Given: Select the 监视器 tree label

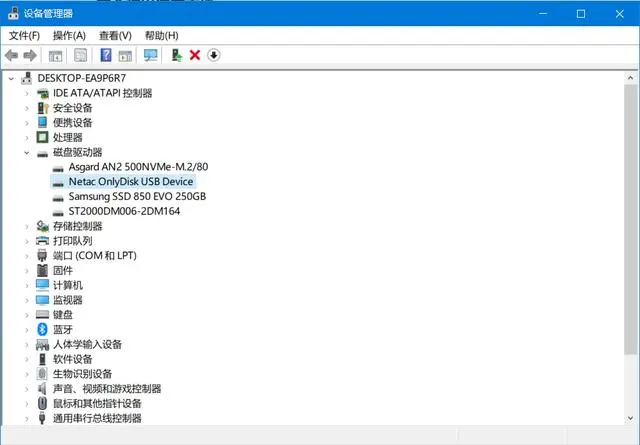Looking at the screenshot, I should point(68,300).
